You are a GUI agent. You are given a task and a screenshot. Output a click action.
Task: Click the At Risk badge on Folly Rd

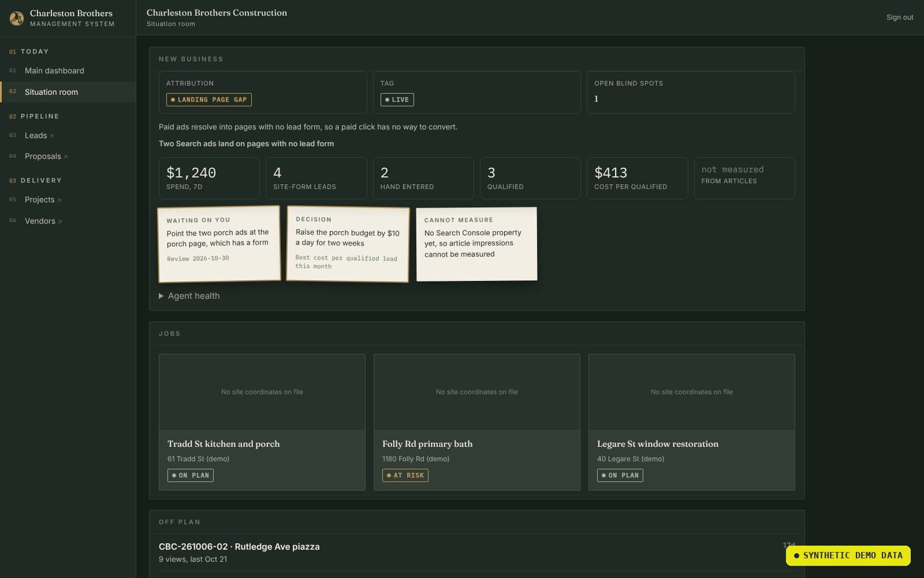point(405,475)
